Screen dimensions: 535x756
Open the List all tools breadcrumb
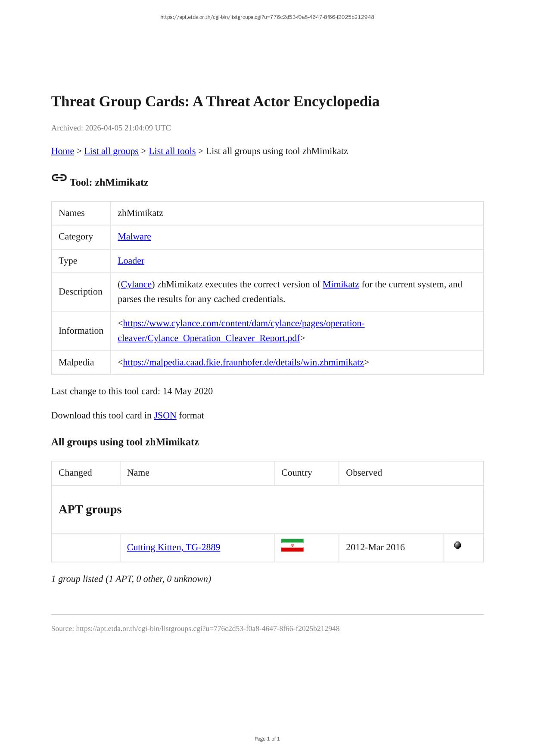click(172, 151)
